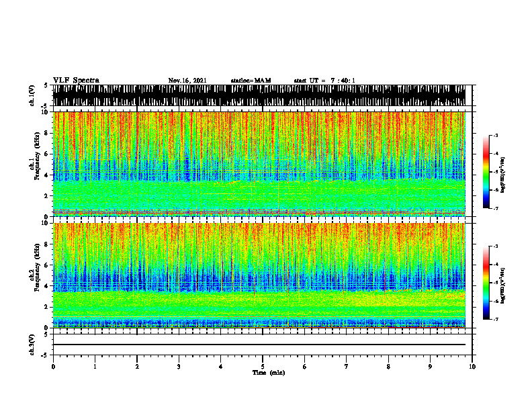The height and width of the screenshot is (411, 532).
Task: Click the time axis tick label "6"
Action: coord(305,367)
